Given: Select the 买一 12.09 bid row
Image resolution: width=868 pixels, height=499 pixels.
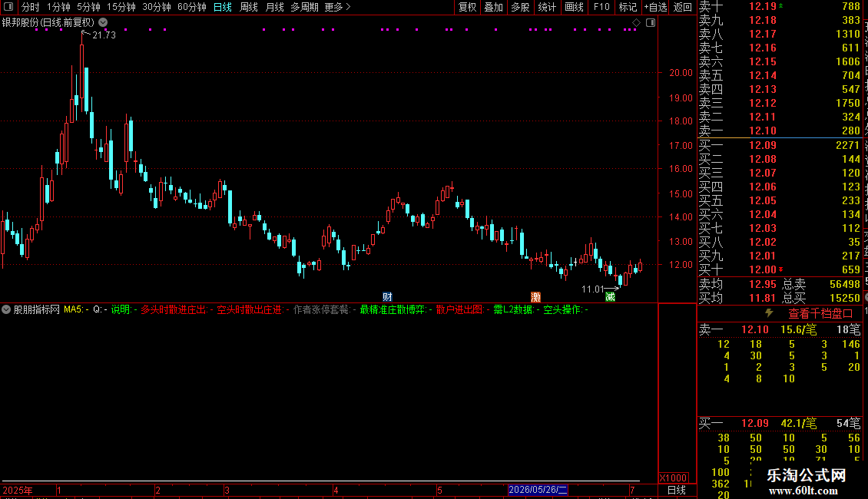Looking at the screenshot, I should coord(780,146).
